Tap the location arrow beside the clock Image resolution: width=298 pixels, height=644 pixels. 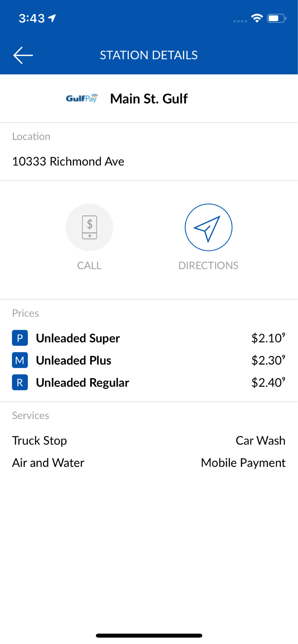[x=52, y=18]
